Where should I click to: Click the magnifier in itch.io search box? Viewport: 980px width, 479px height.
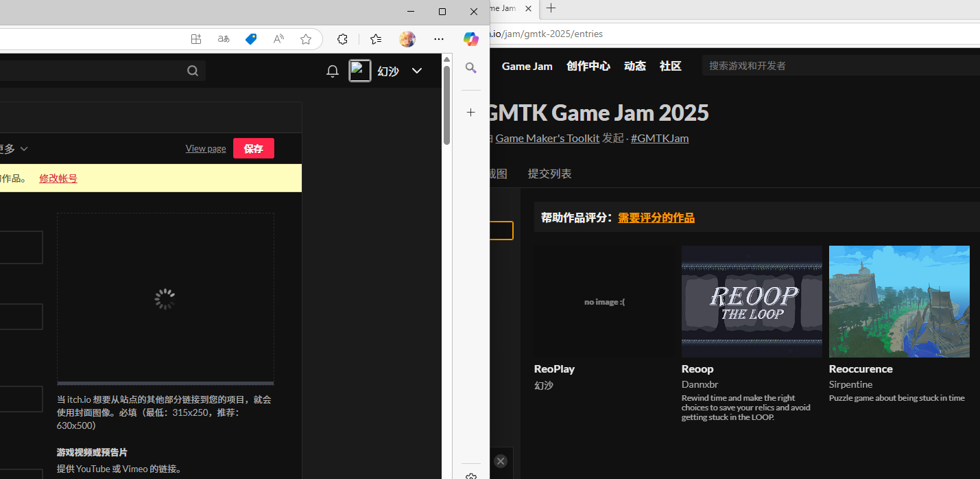click(x=193, y=71)
